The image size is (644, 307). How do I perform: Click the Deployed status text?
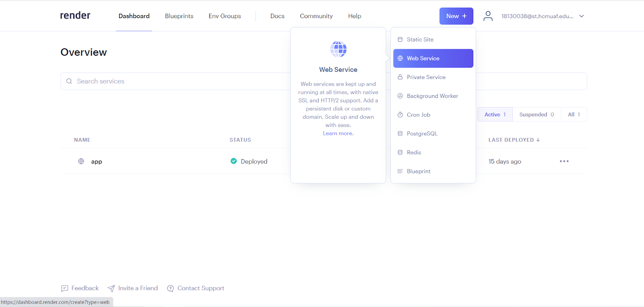(254, 162)
